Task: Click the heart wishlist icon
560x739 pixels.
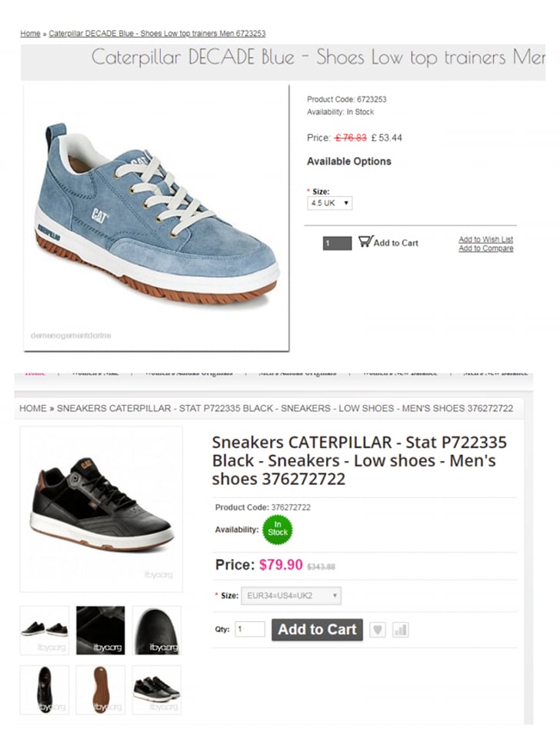Action: point(377,630)
